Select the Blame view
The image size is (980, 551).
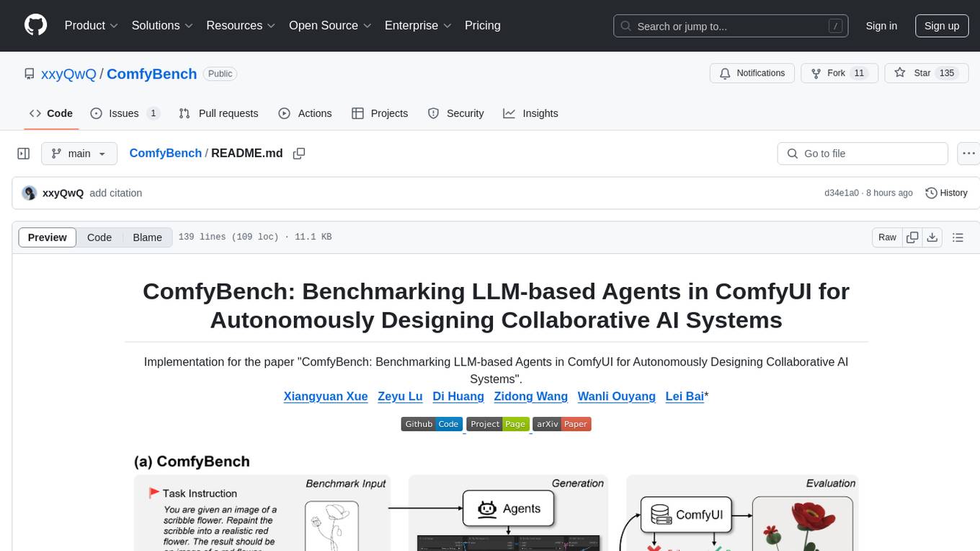(147, 237)
